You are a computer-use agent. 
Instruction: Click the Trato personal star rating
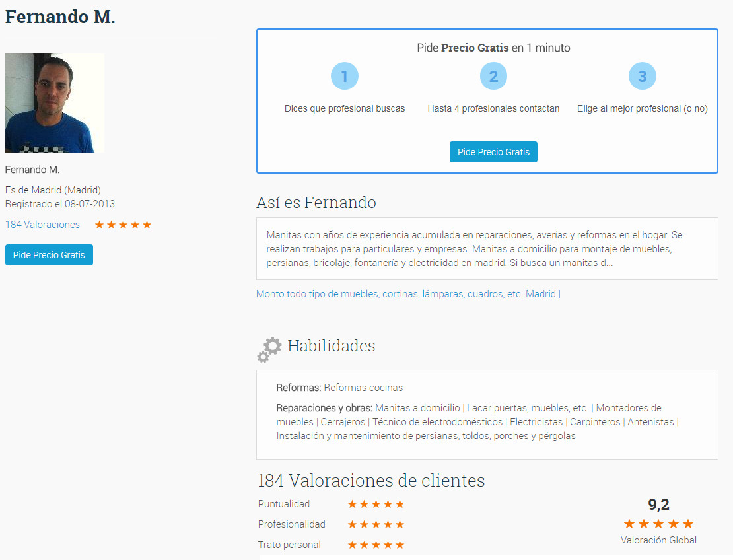[376, 545]
